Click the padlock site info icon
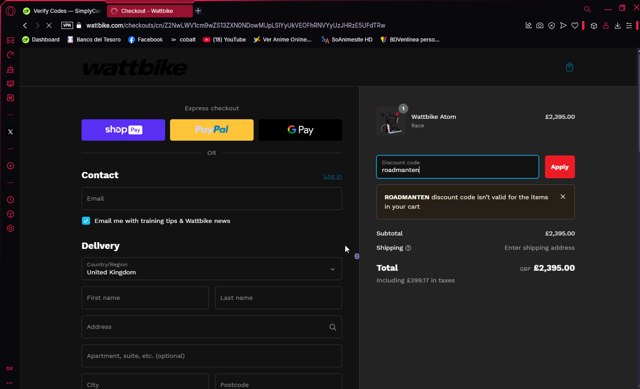 pyautogui.click(x=79, y=25)
